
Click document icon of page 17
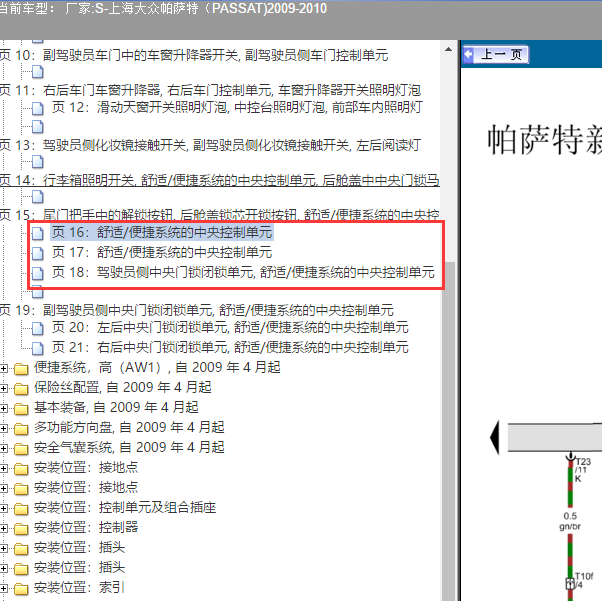tap(37, 253)
